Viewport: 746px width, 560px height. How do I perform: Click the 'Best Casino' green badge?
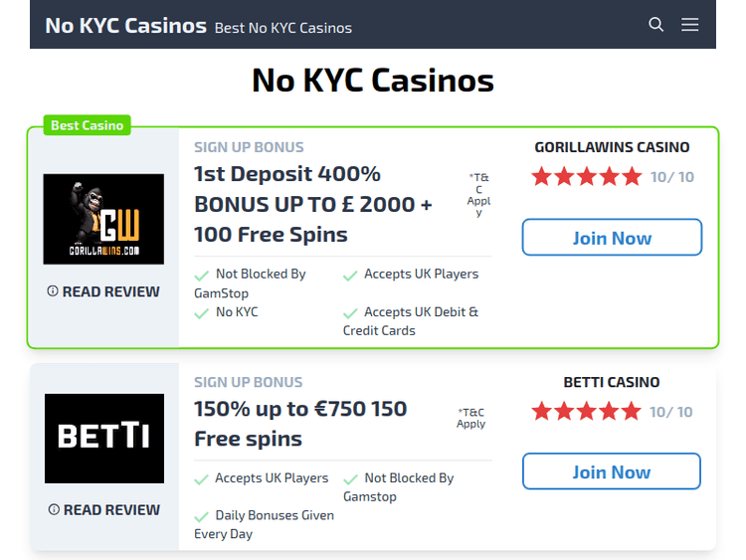click(88, 125)
